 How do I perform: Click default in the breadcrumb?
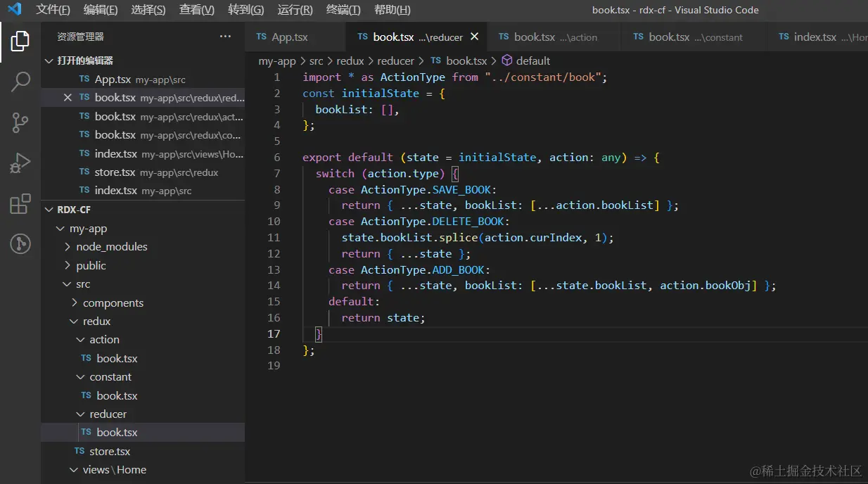pyautogui.click(x=533, y=61)
